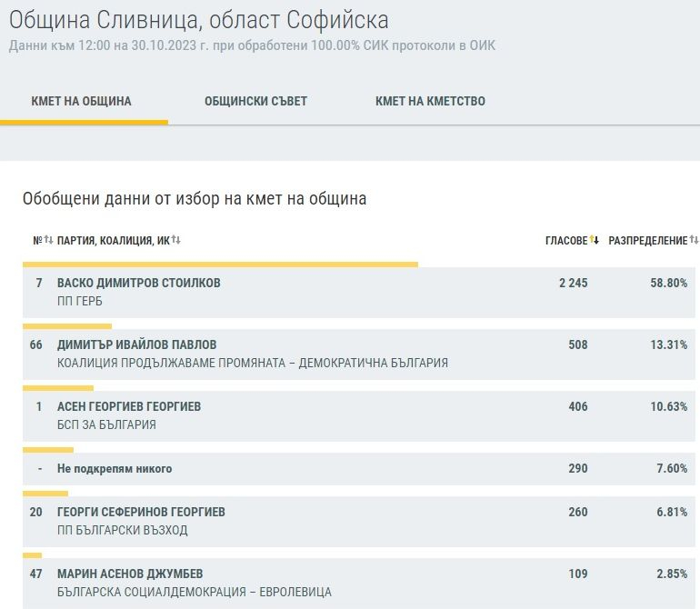Click the vote count 406

[578, 406]
